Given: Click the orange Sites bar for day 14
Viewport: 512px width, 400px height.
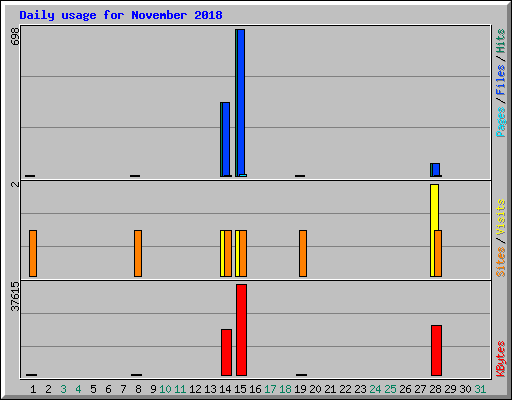Looking at the screenshot, I should point(228,253).
